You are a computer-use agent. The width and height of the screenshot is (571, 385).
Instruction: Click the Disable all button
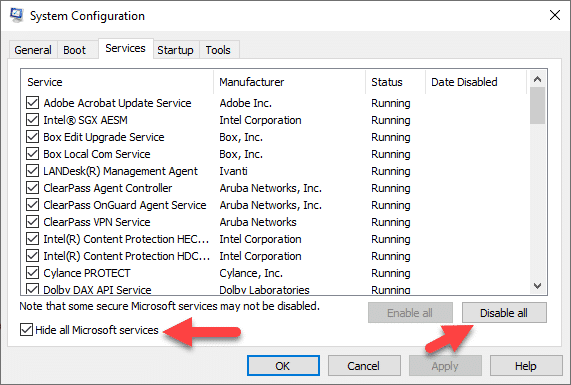[504, 313]
